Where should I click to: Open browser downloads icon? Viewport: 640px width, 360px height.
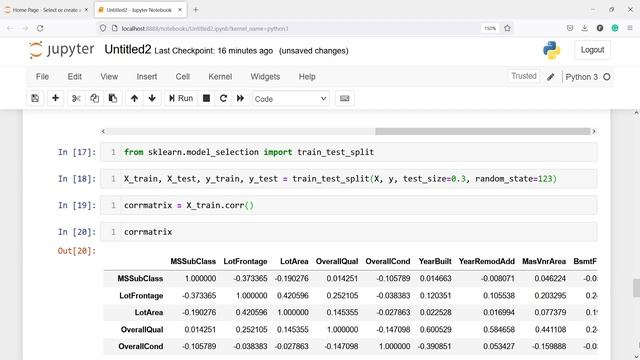tap(584, 28)
